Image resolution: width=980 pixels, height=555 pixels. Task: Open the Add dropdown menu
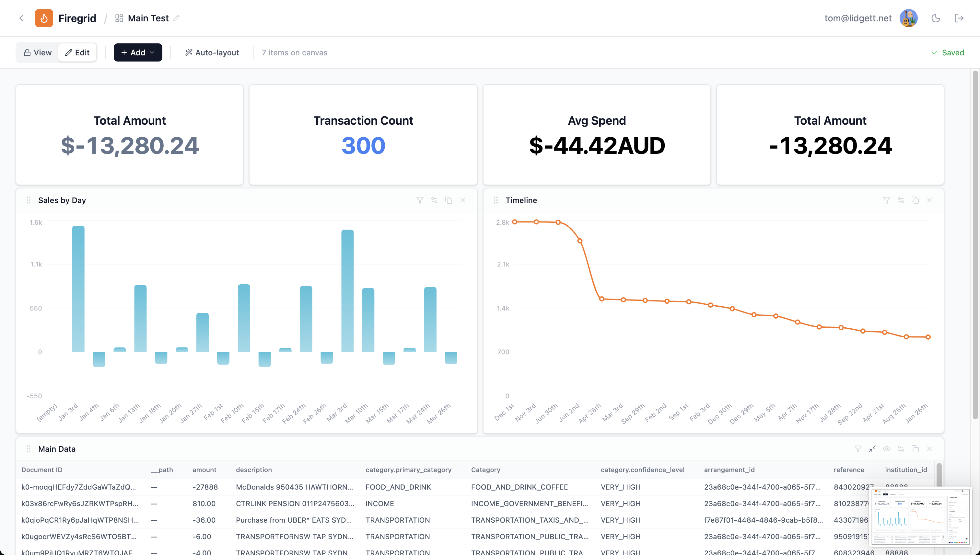coord(138,52)
